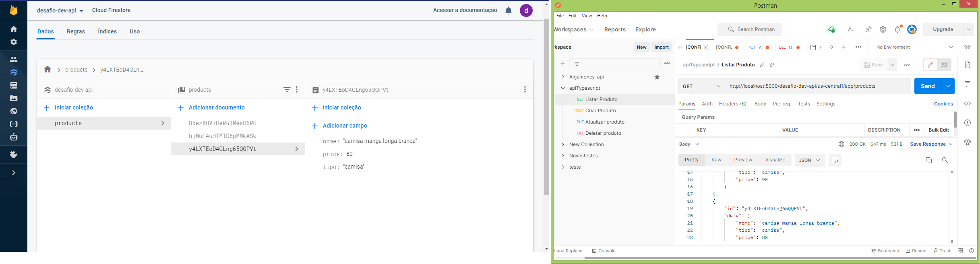Screen dimensions: 980x264
Task: Click Acessar a documentação link
Action: 465,10
